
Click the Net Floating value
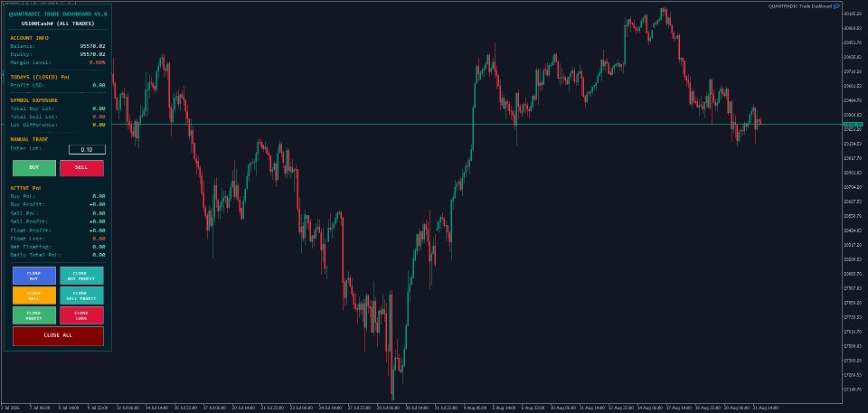[99, 247]
